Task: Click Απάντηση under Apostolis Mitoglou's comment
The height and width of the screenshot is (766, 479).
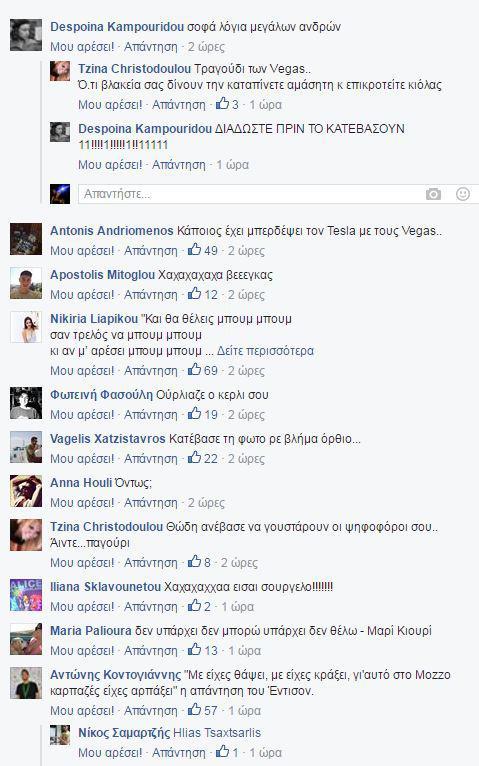Action: point(151,294)
